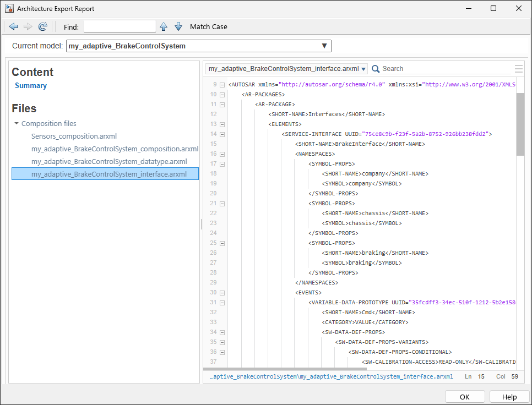Click the autosar.org schema URL on line 9
Viewport: 532px width, 405px height.
(x=332, y=84)
